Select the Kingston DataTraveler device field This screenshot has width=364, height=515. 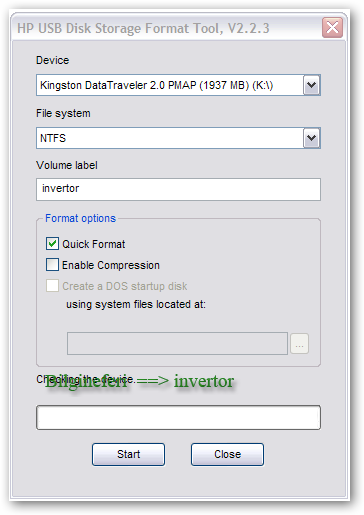pos(178,85)
